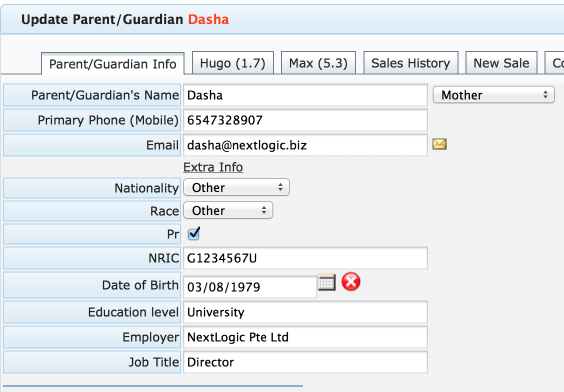Click the Date of Birth text field
Image resolution: width=564 pixels, height=392 pixels.
click(250, 287)
